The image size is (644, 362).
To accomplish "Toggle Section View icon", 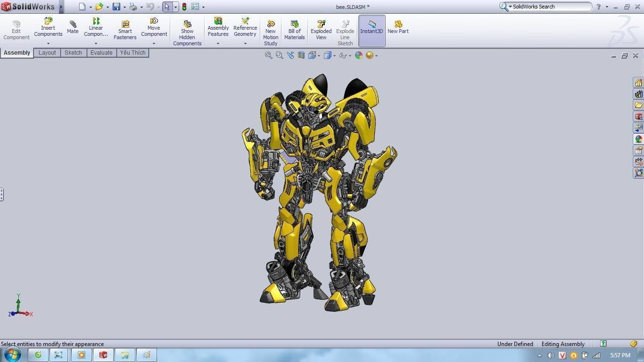I will point(301,55).
